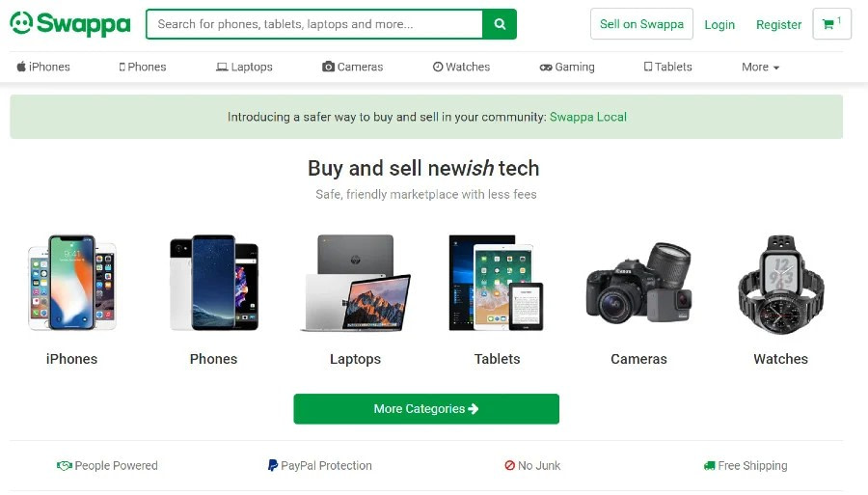This screenshot has height=495, width=868.
Task: Follow the Swappa Local link
Action: coord(588,117)
